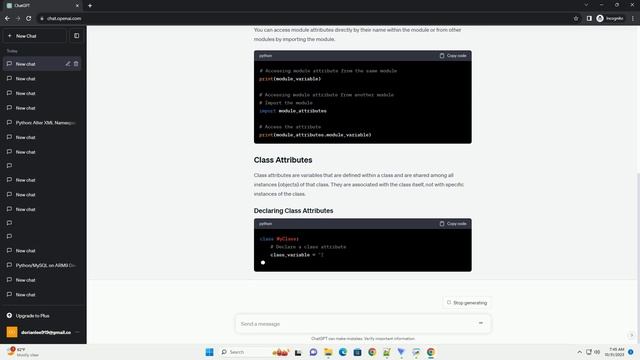
Task: Open the help question mark icon
Action: tap(631, 335)
